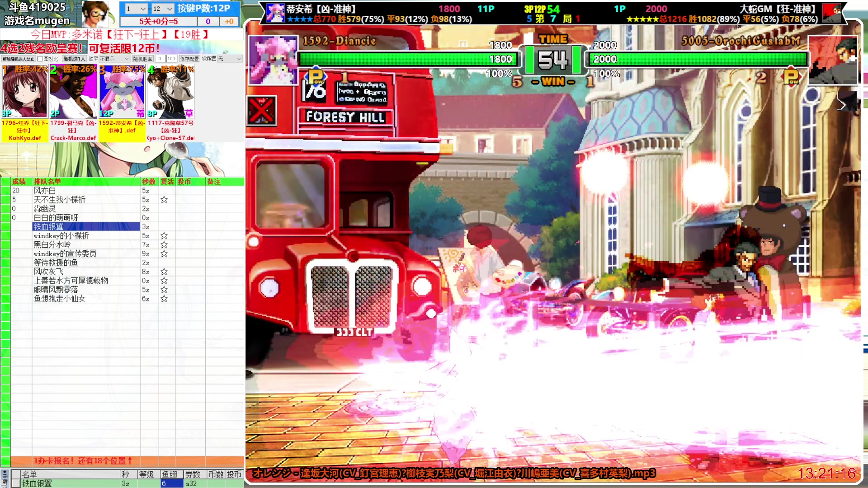Screen dimensions: 868x488
Task: Click the revive star for 风吹灰飞
Action: [164, 272]
